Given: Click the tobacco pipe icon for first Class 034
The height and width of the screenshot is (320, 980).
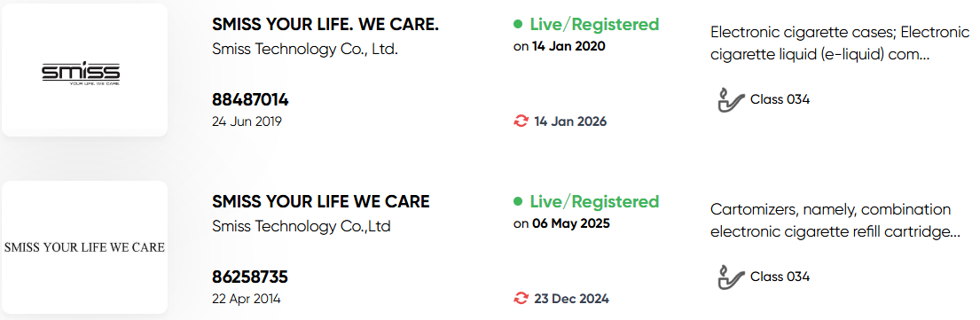Looking at the screenshot, I should tap(731, 100).
